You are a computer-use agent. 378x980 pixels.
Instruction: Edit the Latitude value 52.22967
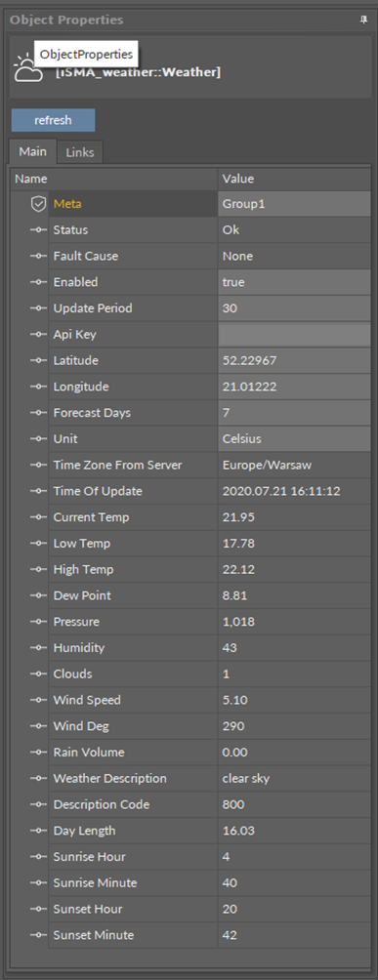(x=294, y=360)
